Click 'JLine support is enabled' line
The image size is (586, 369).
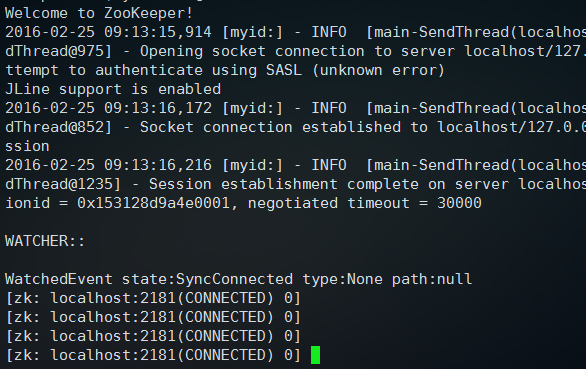coord(113,89)
